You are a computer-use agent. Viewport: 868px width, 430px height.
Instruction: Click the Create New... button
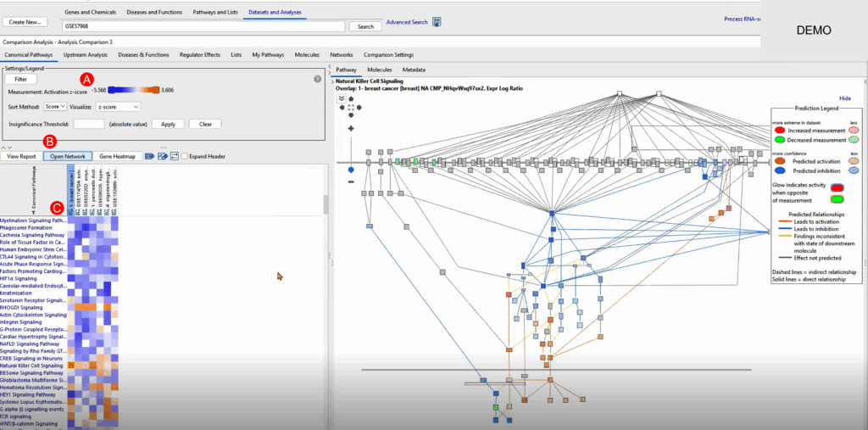(x=25, y=22)
